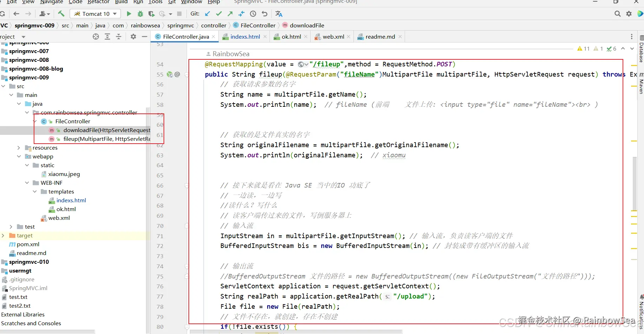Show the 11 warnings inspection indicator

tap(584, 48)
